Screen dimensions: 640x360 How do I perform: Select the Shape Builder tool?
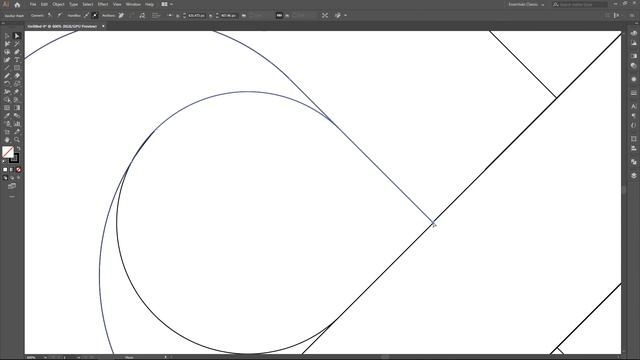pyautogui.click(x=7, y=100)
